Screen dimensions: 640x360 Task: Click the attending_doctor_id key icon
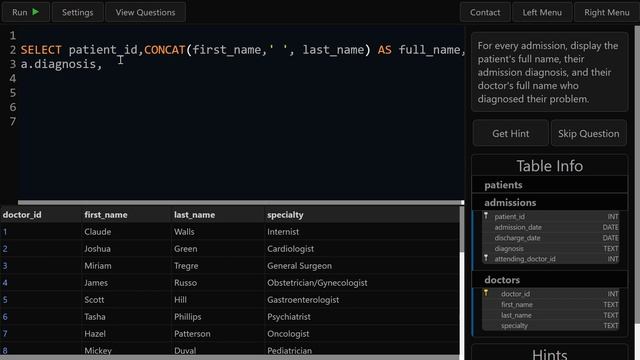coord(486,258)
